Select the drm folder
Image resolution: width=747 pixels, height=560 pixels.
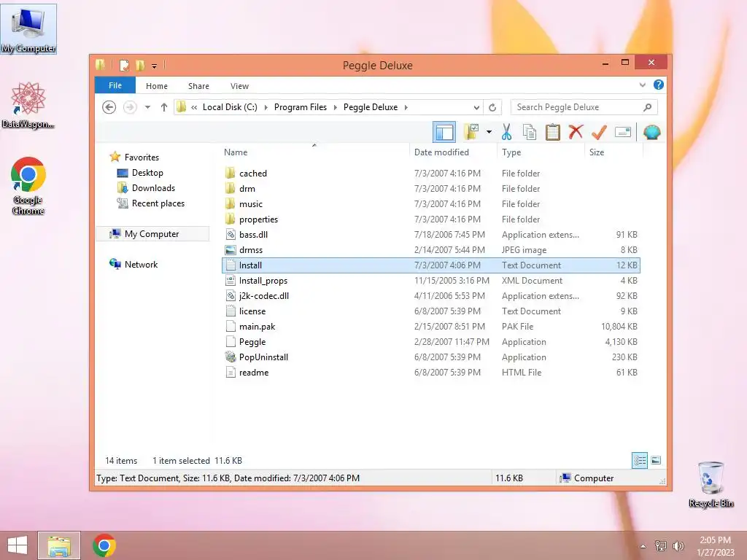tap(430, 189)
